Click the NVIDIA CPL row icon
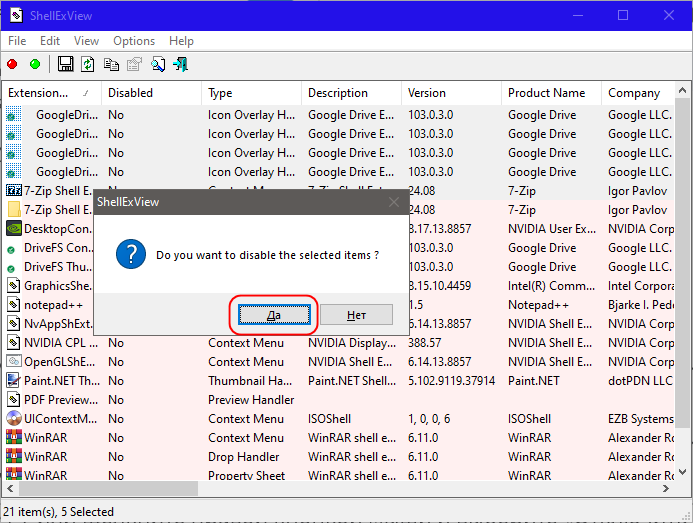Screen dimensions: 693x523 14,343
